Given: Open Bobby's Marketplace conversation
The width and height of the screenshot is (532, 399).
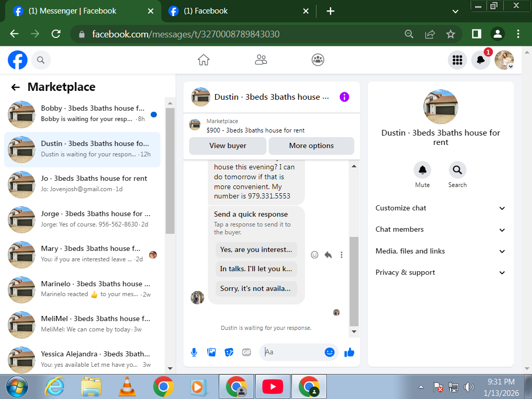Looking at the screenshot, I should point(82,114).
